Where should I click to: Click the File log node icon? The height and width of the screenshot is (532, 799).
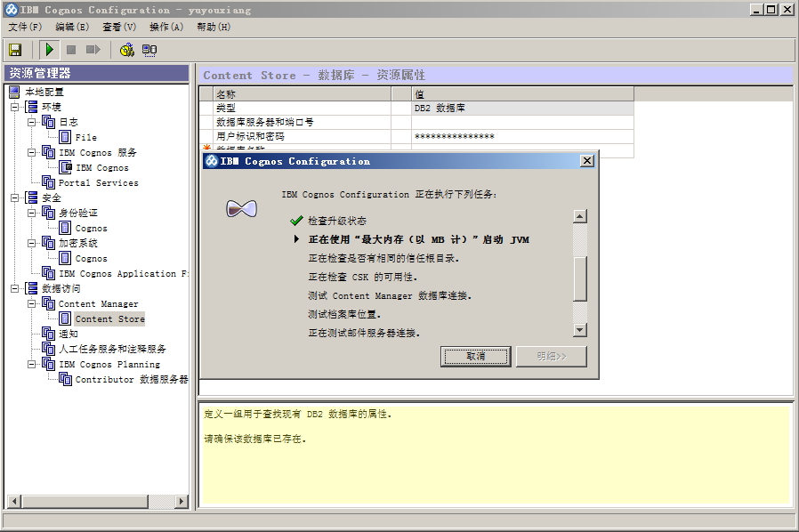click(x=65, y=137)
